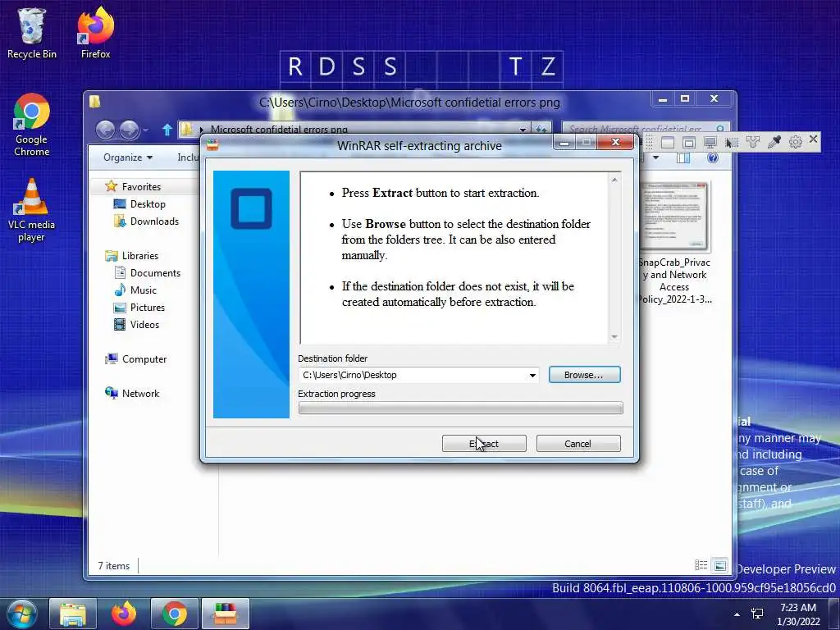The height and width of the screenshot is (630, 840).
Task: Select Favorites in the navigation pane
Action: pyautogui.click(x=141, y=186)
